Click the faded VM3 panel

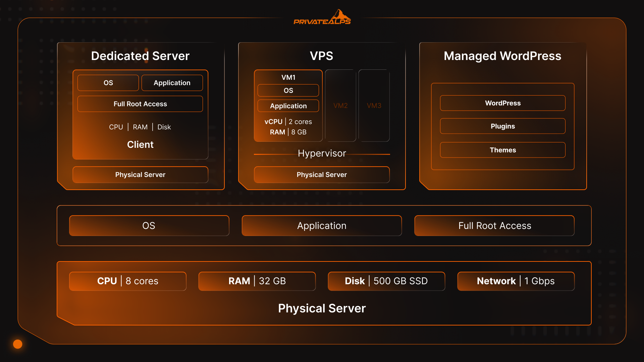pyautogui.click(x=374, y=106)
